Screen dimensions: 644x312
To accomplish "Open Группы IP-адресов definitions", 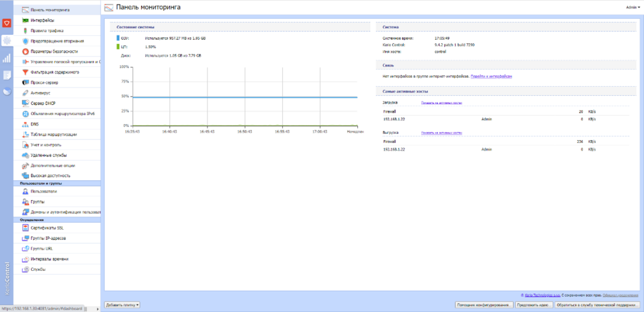I will click(x=48, y=238).
